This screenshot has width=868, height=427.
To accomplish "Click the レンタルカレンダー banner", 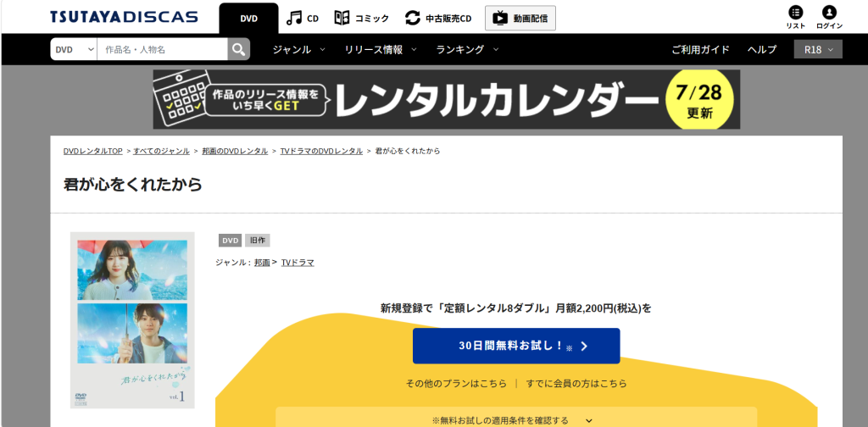I will 446,100.
